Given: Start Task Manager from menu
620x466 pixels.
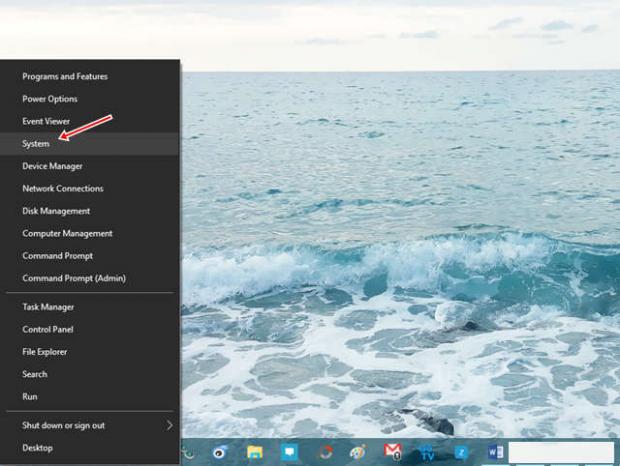Looking at the screenshot, I should click(48, 307).
